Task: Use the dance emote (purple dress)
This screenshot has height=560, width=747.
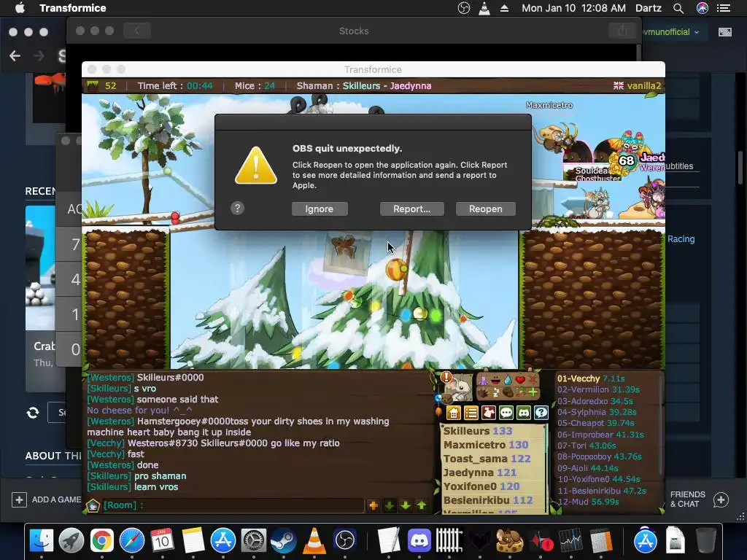Action: (x=483, y=380)
